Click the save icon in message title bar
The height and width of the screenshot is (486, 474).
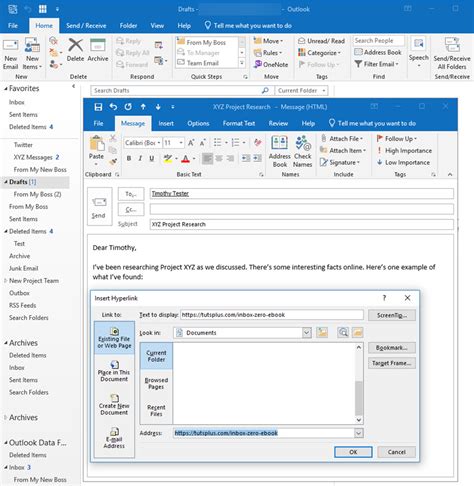click(98, 107)
